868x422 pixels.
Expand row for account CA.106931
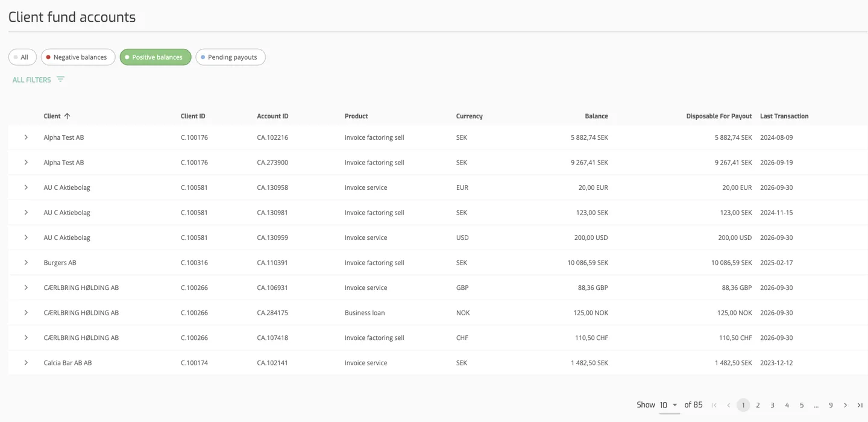pos(26,288)
